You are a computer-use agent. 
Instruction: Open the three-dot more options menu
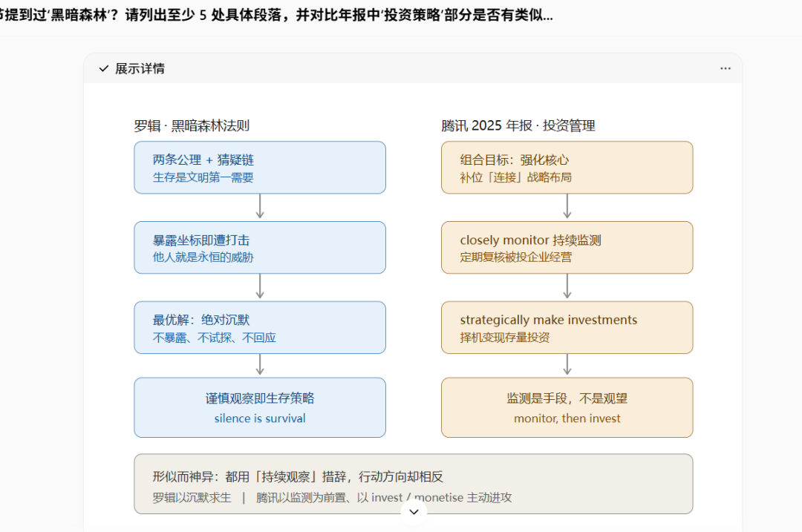[x=726, y=68]
